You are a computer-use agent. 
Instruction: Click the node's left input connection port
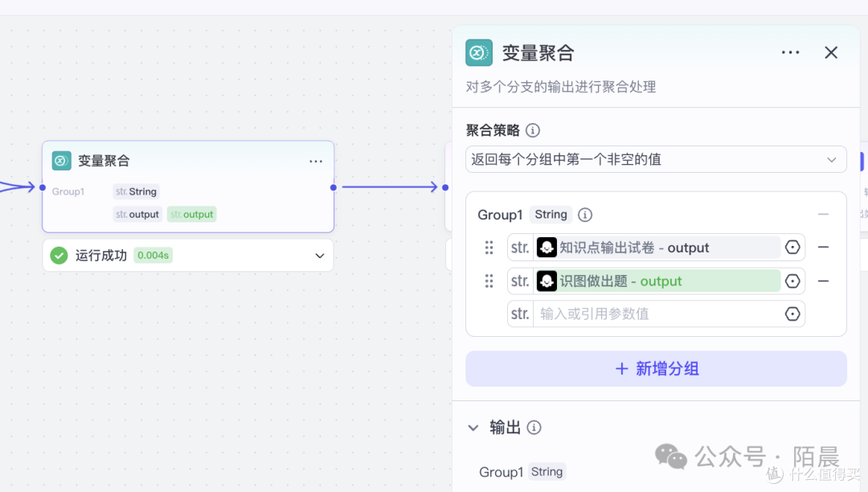(x=43, y=187)
